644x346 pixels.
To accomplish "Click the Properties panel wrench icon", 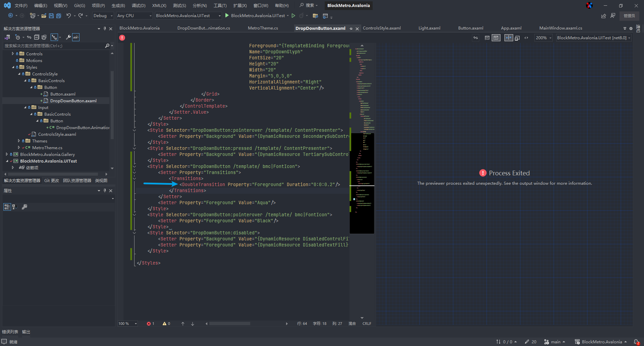I will (24, 207).
